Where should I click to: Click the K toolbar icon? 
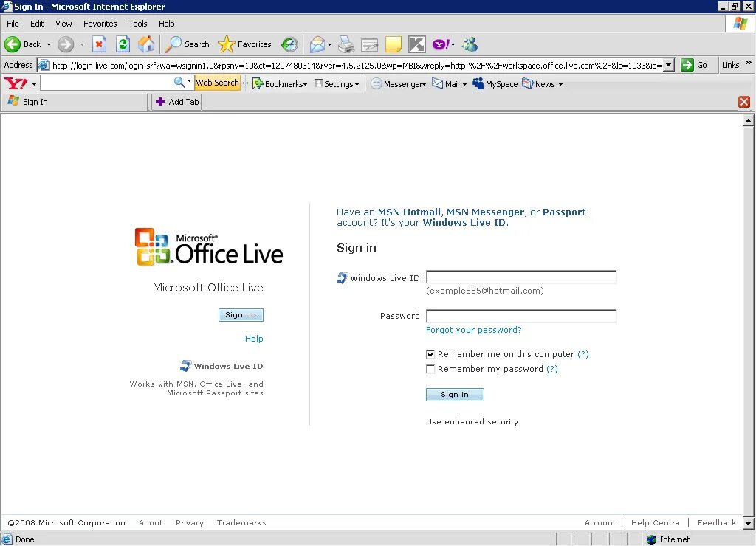point(417,44)
